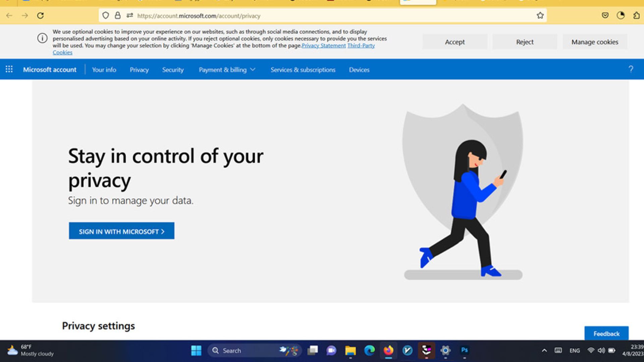Click the taskbar Search box
Image resolution: width=644 pixels, height=362 pixels.
pos(254,351)
